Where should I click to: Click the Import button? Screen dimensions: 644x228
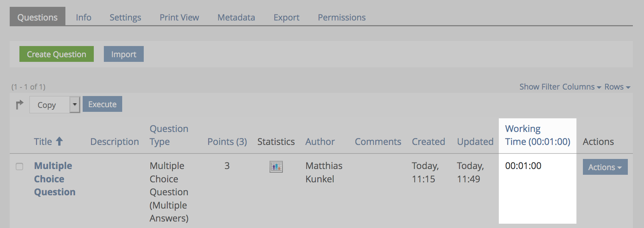pyautogui.click(x=124, y=54)
